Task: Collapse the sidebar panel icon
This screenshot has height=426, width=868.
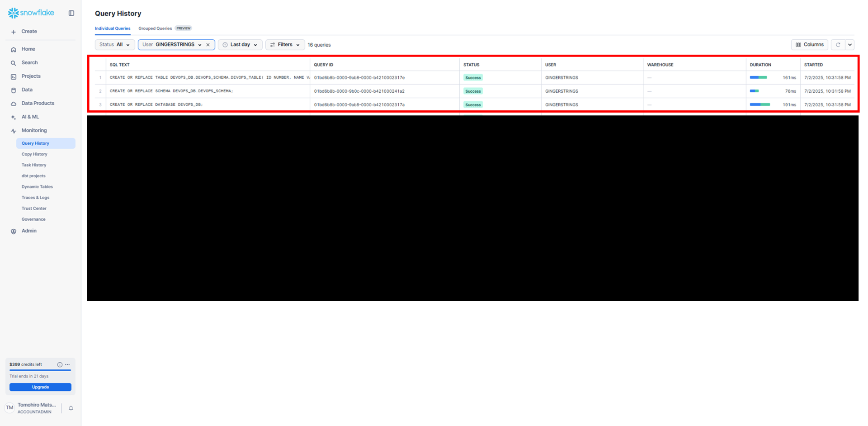Action: pyautogui.click(x=71, y=13)
